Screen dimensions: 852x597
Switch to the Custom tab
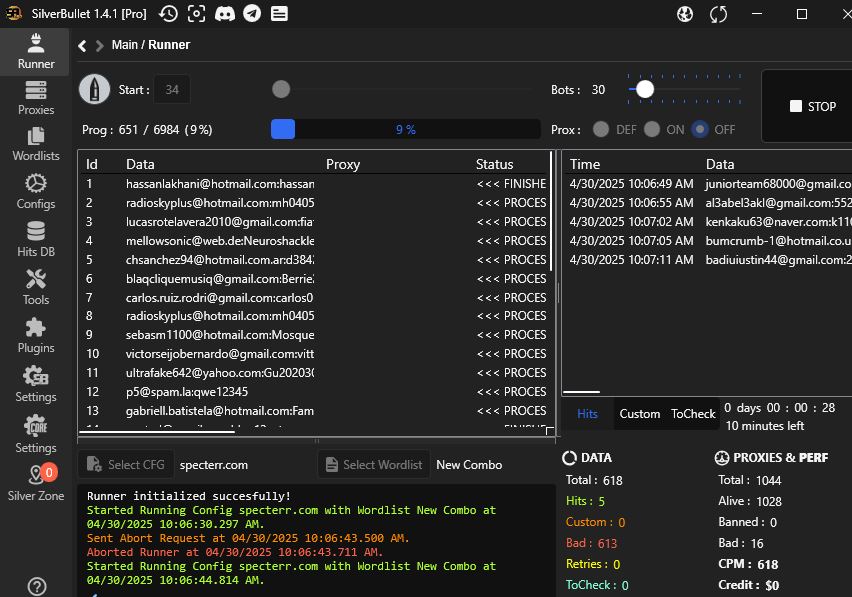[639, 414]
